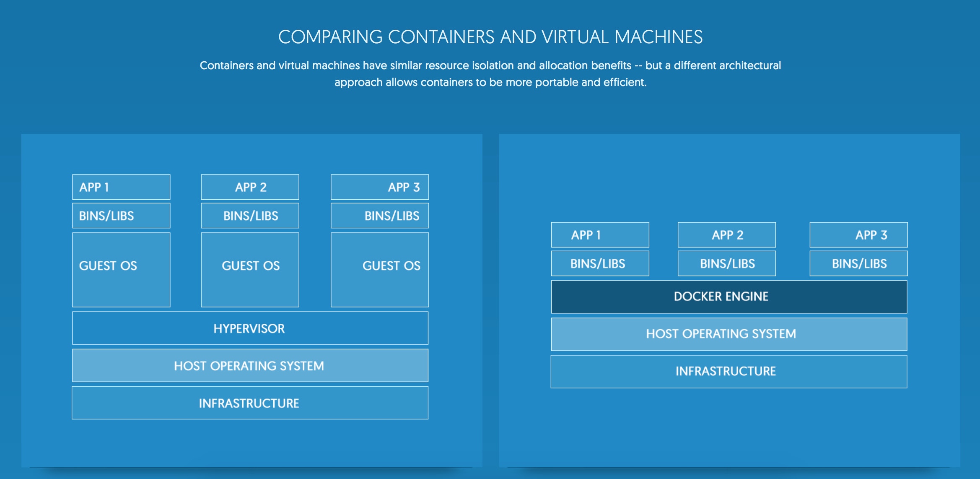This screenshot has height=479, width=980.
Task: Click Bins/Libs under APP 3 in container diagram
Action: pos(858,263)
